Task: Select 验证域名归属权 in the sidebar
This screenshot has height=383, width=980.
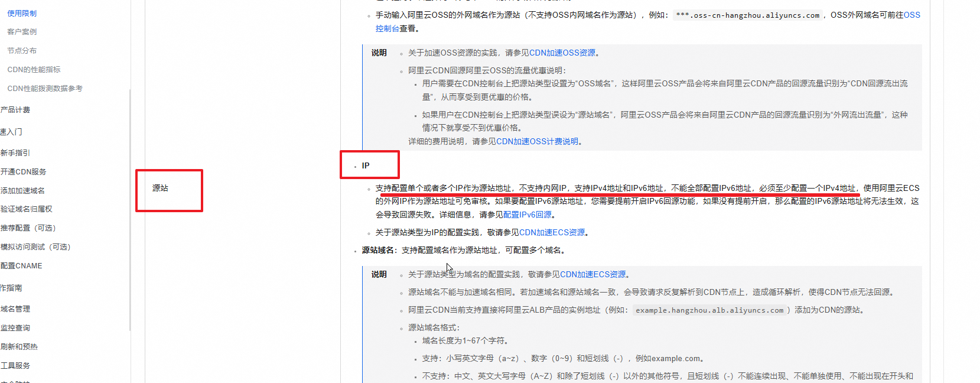Action: coord(27,209)
